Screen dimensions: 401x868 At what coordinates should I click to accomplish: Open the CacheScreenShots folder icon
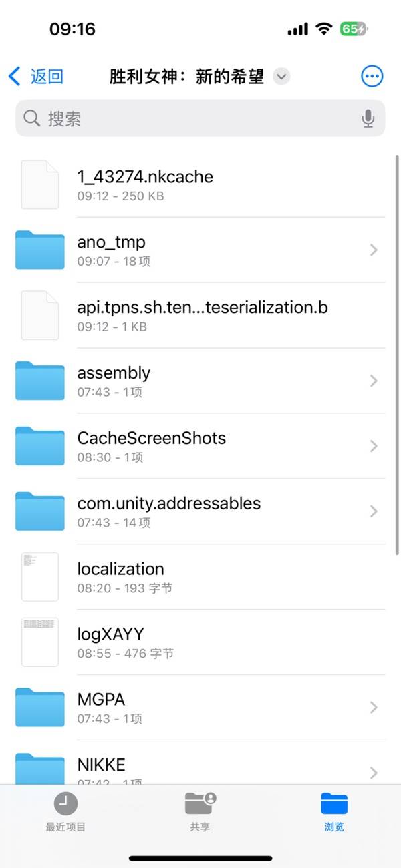(x=40, y=446)
